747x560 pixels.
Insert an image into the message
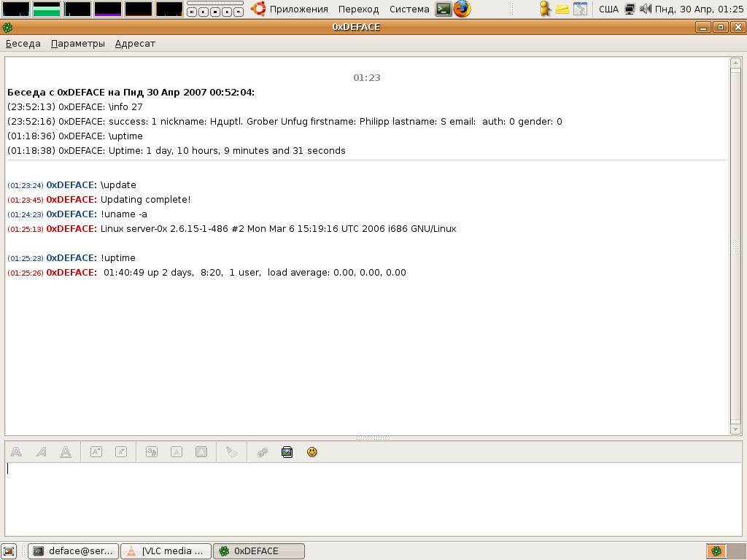tap(287, 452)
